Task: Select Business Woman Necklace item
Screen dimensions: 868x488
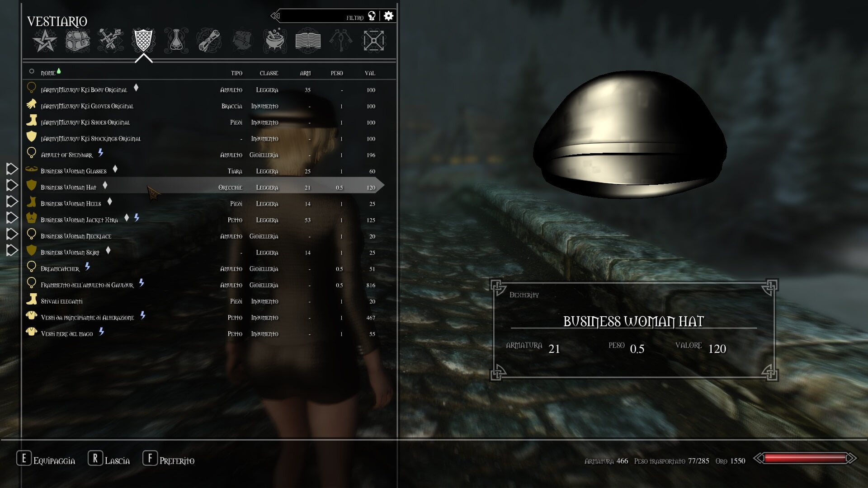Action: click(203, 236)
